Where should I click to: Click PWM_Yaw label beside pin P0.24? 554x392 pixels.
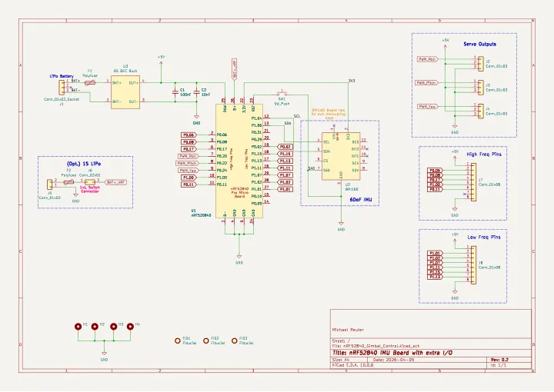[189, 171]
